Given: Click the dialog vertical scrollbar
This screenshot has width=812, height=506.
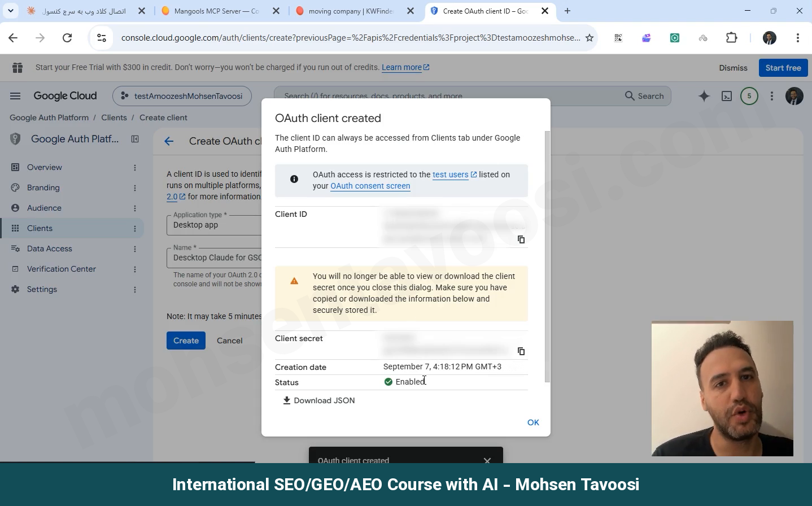Looking at the screenshot, I should [x=547, y=256].
